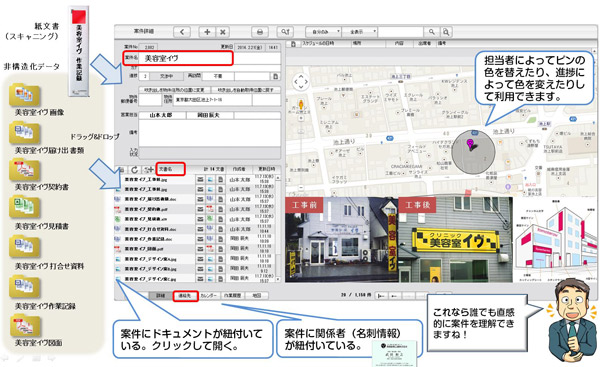Open the 美容室イヴ契約書 folder

[24, 170]
